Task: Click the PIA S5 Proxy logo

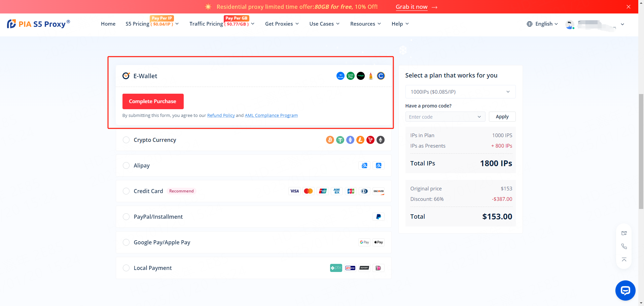Action: coord(38,24)
